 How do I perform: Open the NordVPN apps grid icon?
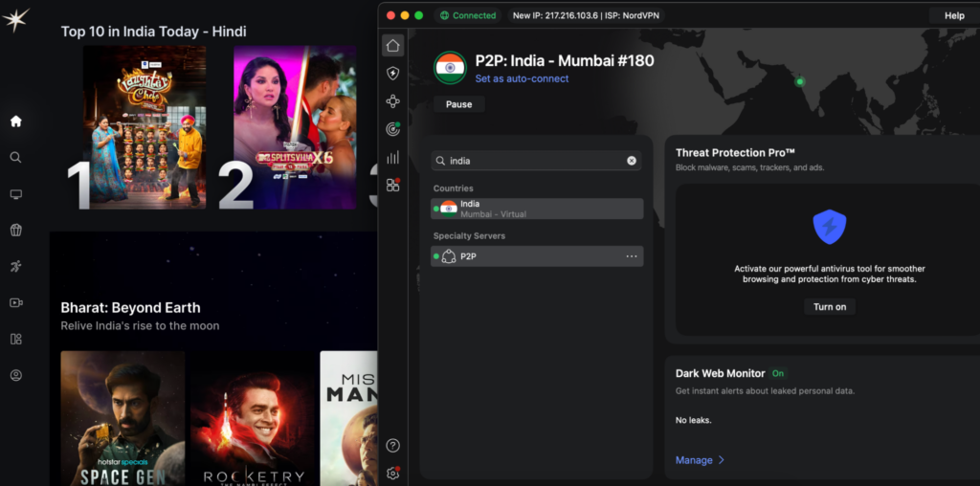click(392, 185)
